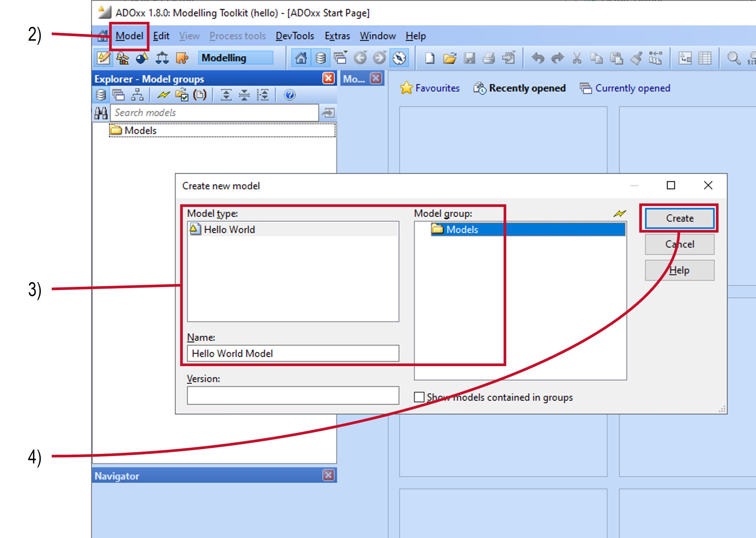Click the Explorer expand all levels icon
756x538 pixels.
click(226, 95)
